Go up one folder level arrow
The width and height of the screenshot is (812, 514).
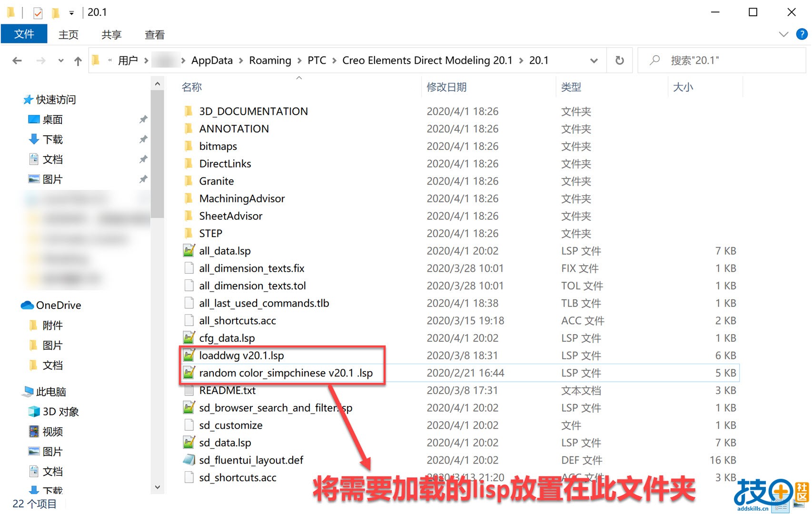[x=78, y=60]
